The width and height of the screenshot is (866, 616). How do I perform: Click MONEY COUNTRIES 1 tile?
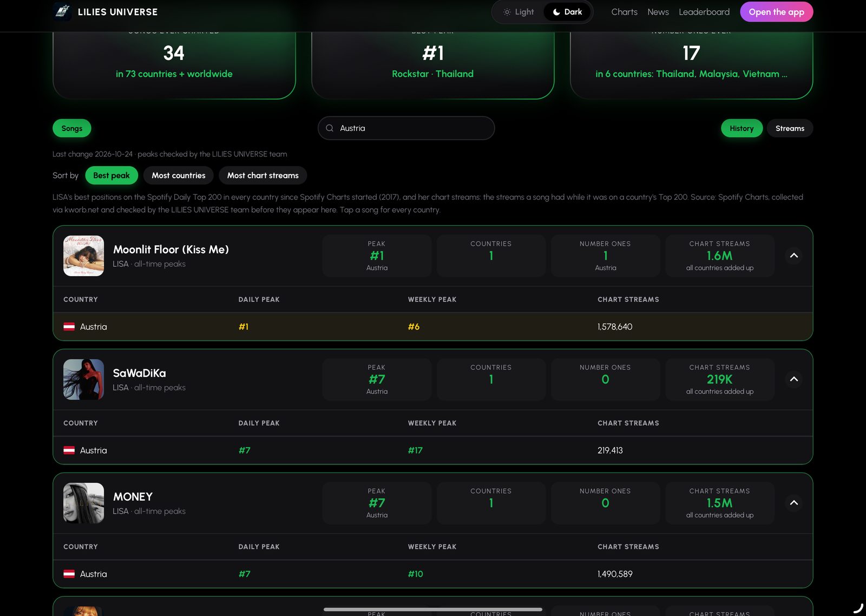(x=491, y=503)
